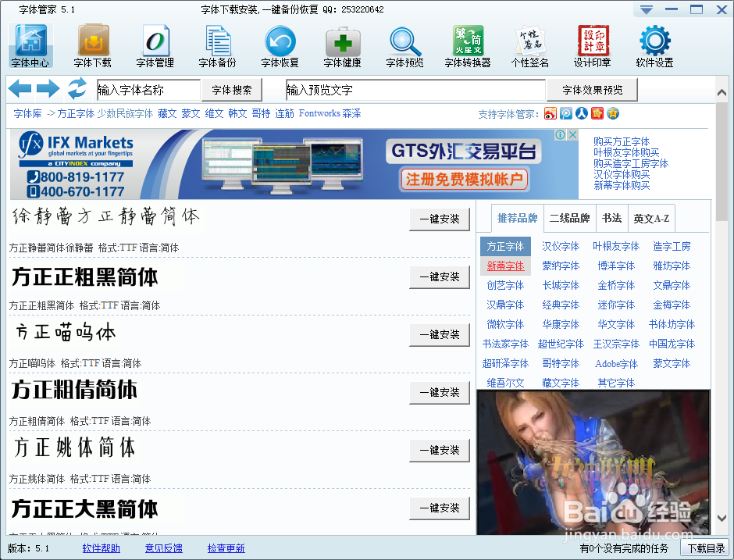734x560 pixels.
Task: Open the 字体库 breadcrumb link
Action: 27,113
